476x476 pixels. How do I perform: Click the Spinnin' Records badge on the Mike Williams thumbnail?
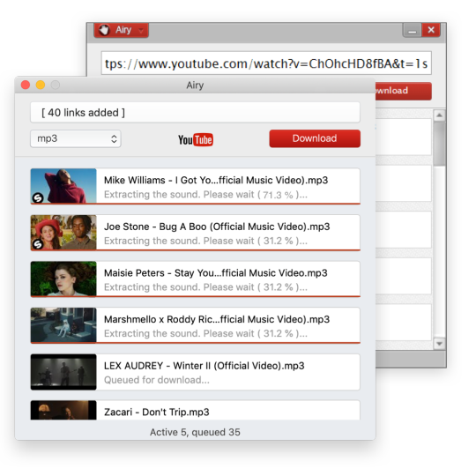coord(38,198)
